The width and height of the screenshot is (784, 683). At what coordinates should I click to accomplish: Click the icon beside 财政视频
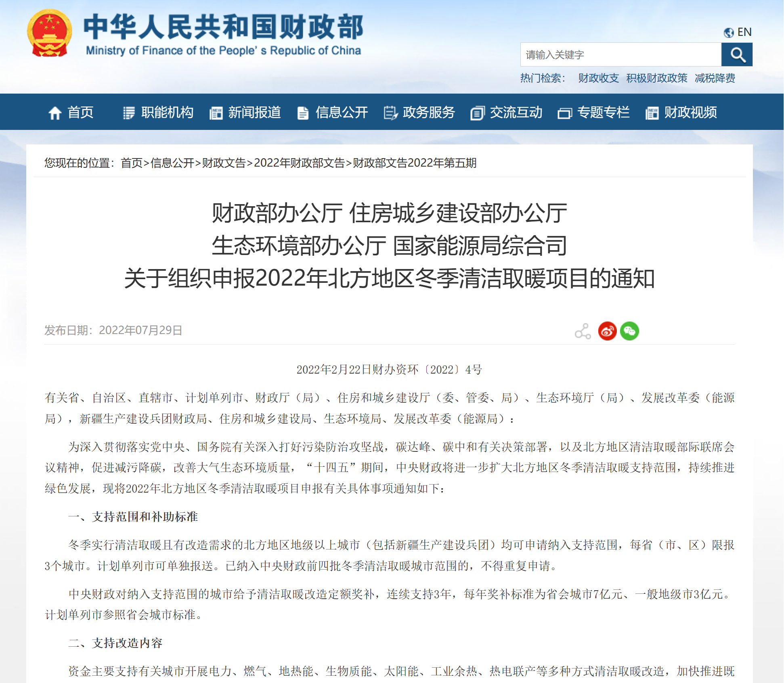[x=652, y=113]
